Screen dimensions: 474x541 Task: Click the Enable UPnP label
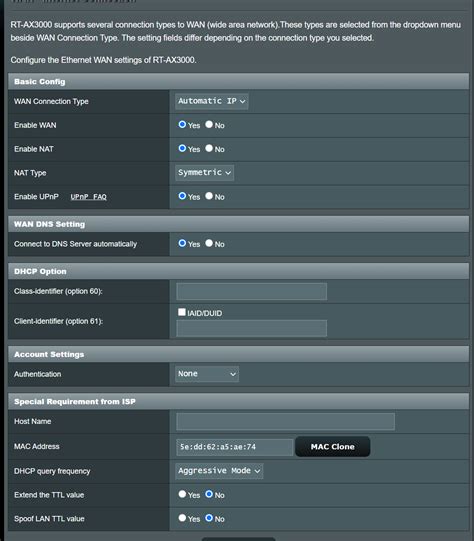(36, 197)
